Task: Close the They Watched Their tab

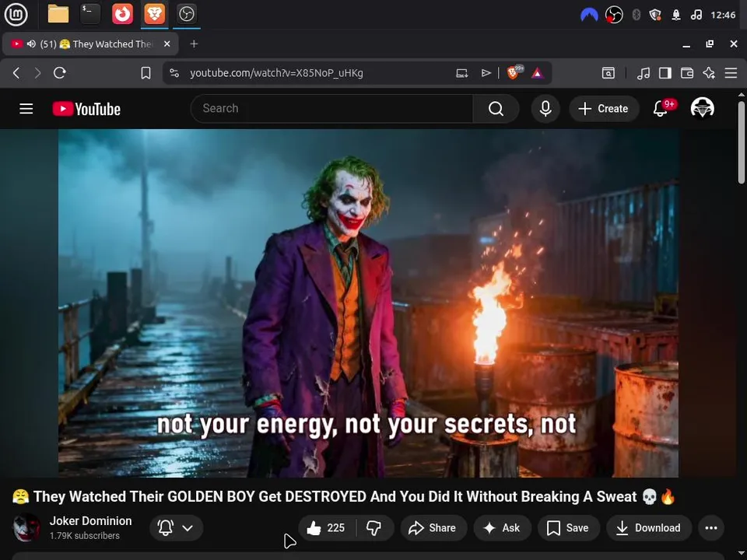Action: [167, 44]
